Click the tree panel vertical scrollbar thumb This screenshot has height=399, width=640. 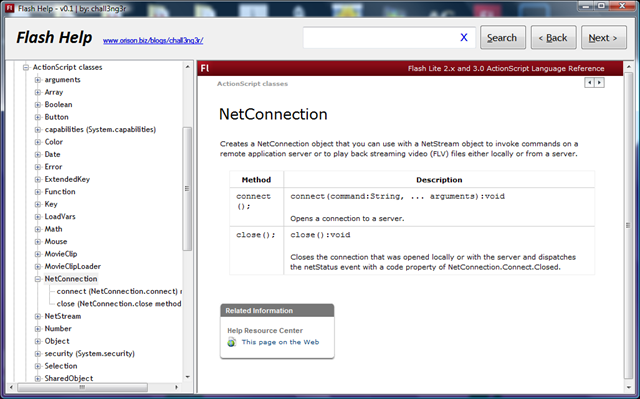pos(187,188)
